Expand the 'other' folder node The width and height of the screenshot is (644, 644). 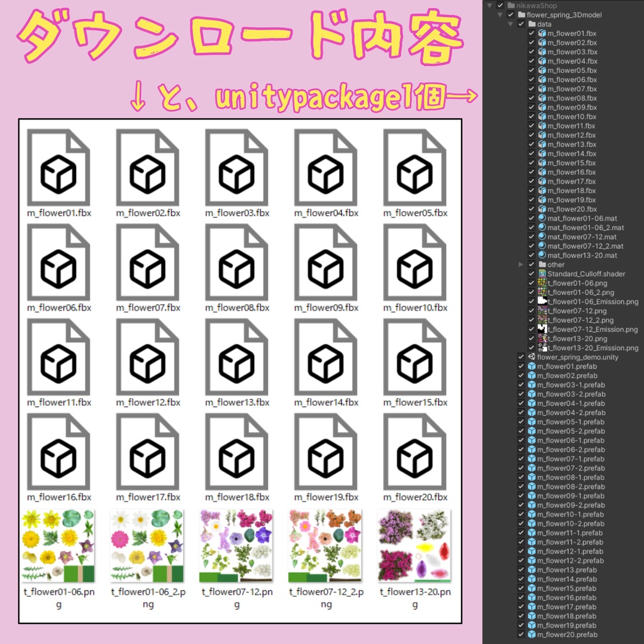(519, 264)
